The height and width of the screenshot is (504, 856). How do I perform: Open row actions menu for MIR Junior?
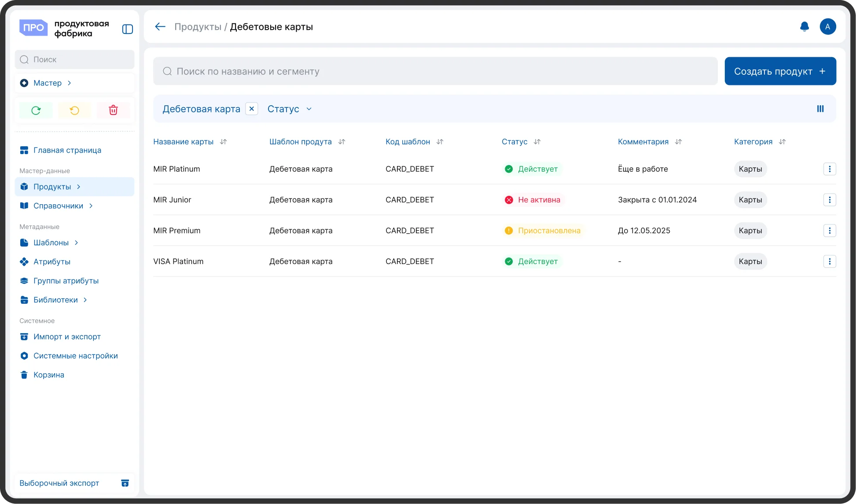click(x=830, y=200)
